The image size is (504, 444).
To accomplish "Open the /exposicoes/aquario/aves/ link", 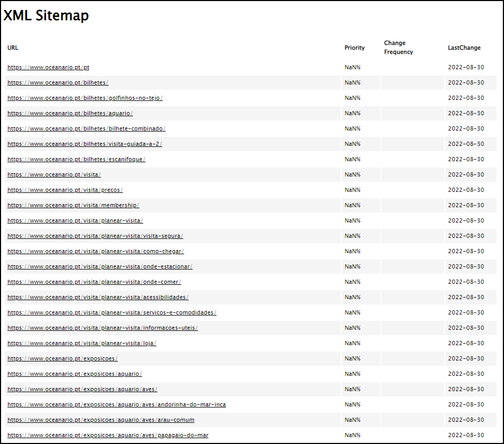I will click(82, 390).
